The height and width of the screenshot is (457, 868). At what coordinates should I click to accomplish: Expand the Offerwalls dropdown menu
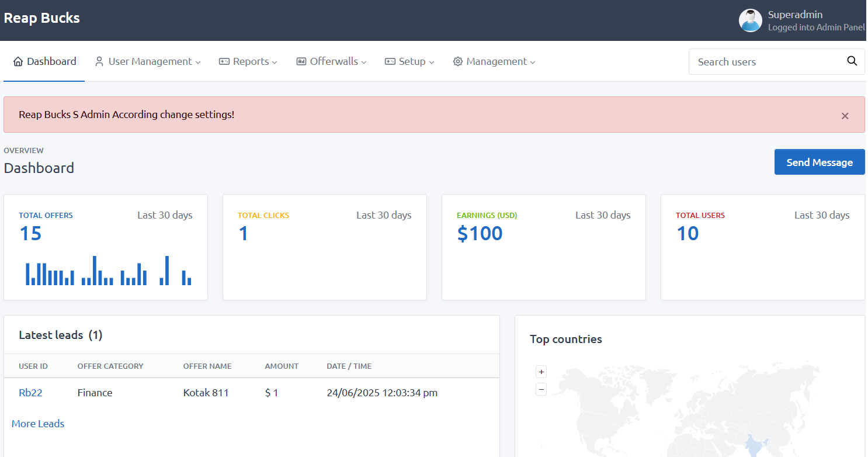364,62
